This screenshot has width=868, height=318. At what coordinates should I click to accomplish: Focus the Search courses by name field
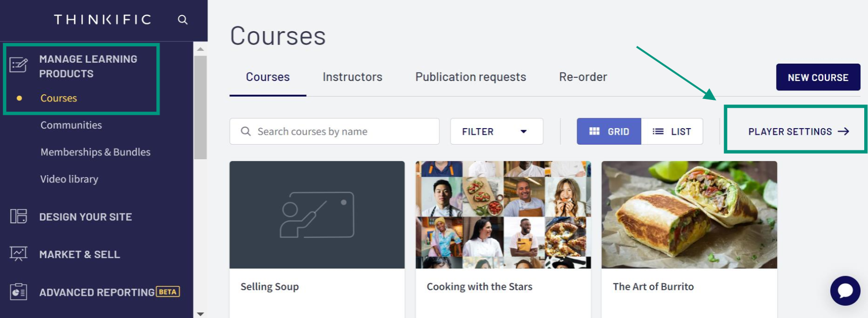click(x=334, y=131)
